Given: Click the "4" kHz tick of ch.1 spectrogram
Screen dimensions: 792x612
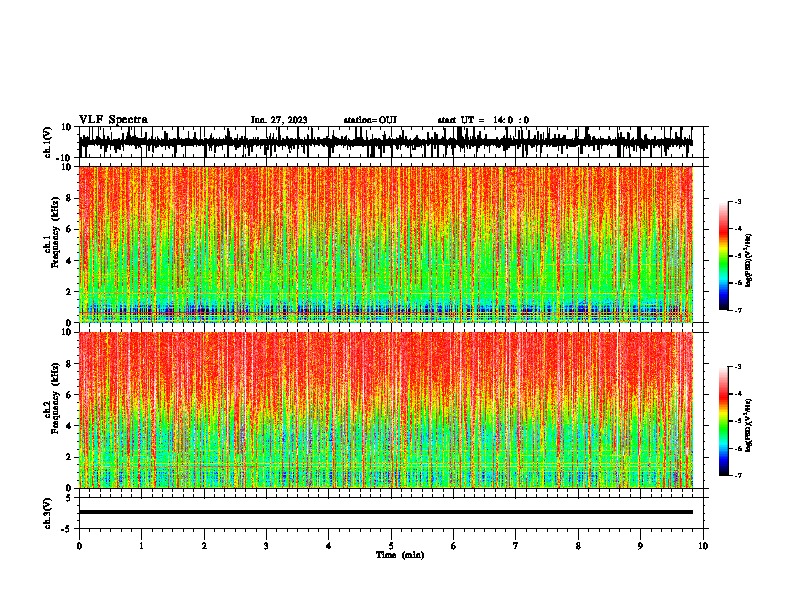Looking at the screenshot, I should [x=69, y=261].
